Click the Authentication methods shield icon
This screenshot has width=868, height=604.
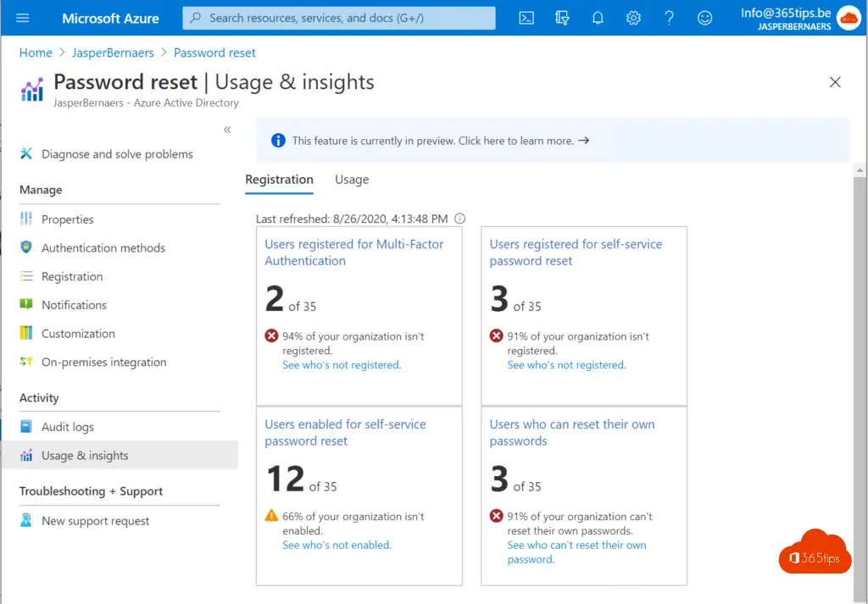coord(26,247)
